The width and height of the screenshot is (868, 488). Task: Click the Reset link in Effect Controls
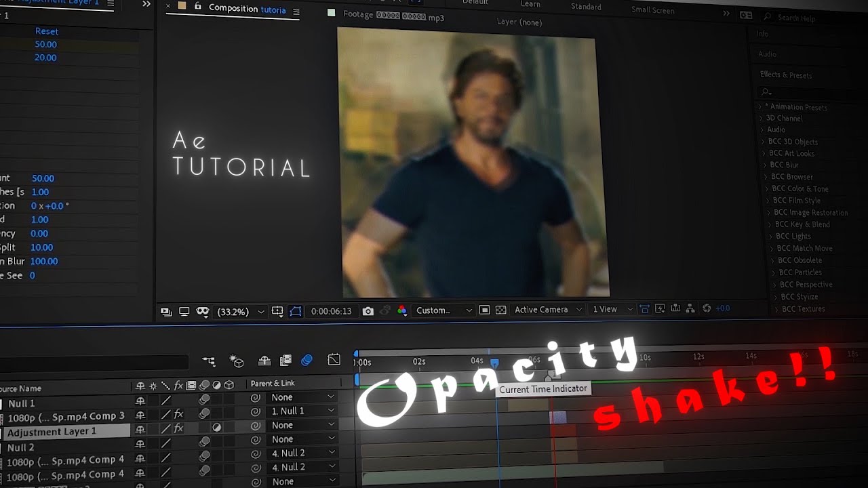pyautogui.click(x=47, y=31)
